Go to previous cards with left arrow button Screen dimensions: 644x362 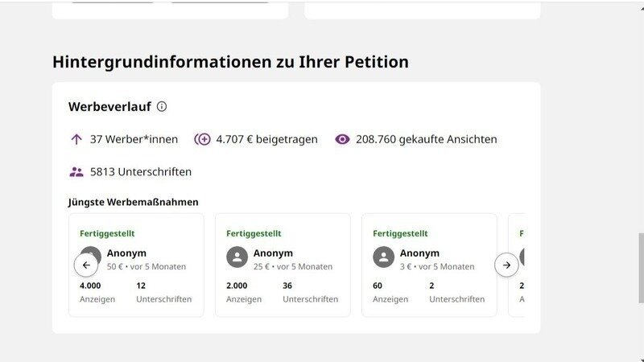(x=86, y=265)
